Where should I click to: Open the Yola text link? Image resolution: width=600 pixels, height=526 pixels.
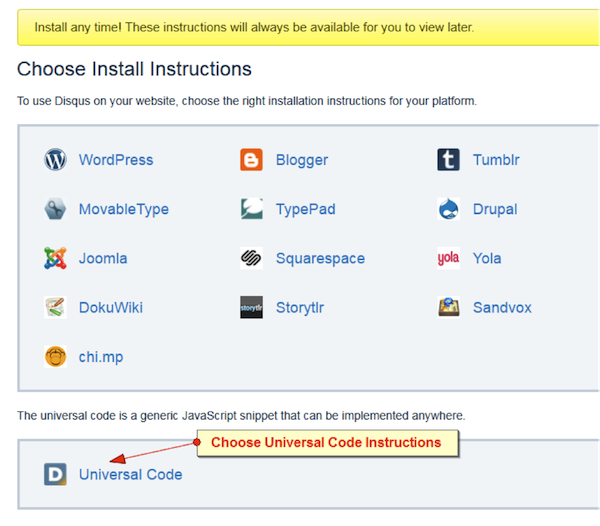pos(487,258)
